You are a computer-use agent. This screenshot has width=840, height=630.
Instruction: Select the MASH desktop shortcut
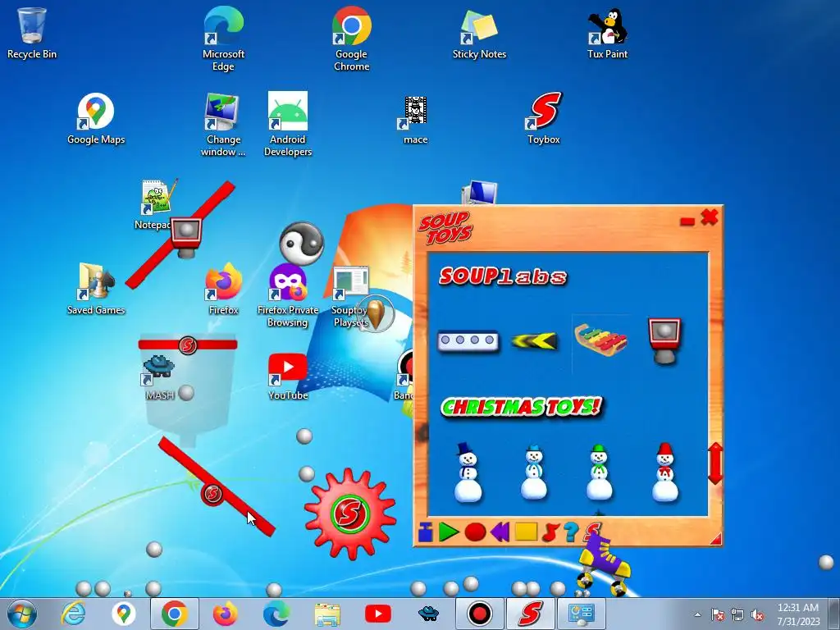coord(159,377)
